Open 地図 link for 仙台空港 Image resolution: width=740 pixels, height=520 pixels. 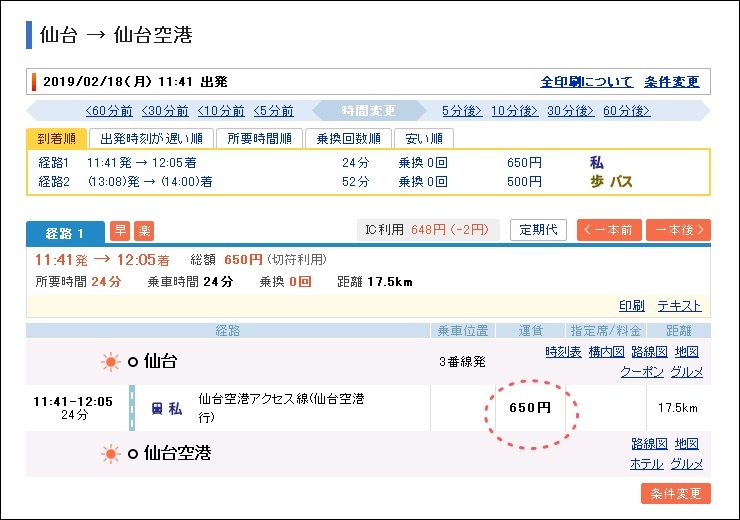tap(687, 444)
